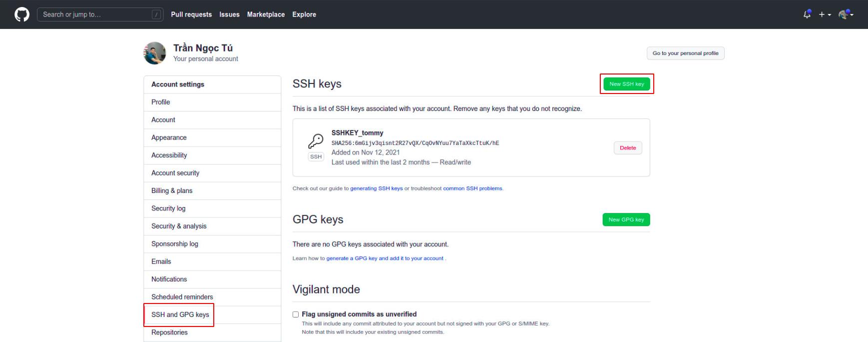Click the Trần Ngọc Tú profile picture

tap(155, 53)
